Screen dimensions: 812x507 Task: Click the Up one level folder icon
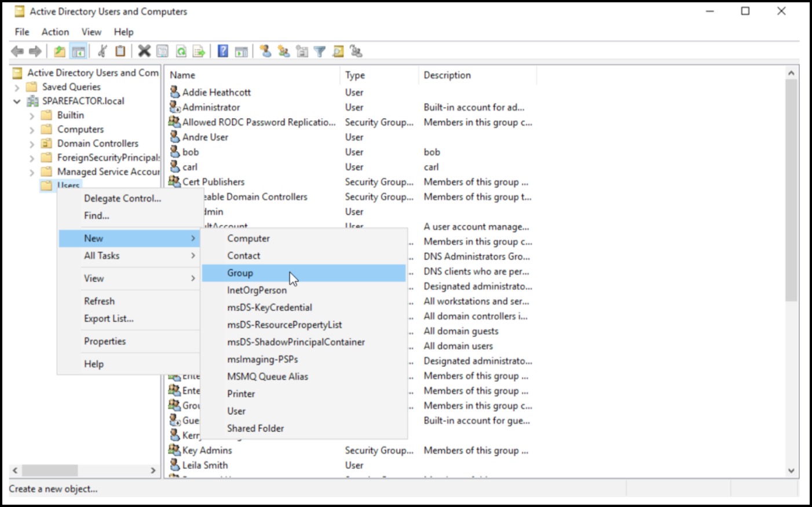[x=60, y=52]
